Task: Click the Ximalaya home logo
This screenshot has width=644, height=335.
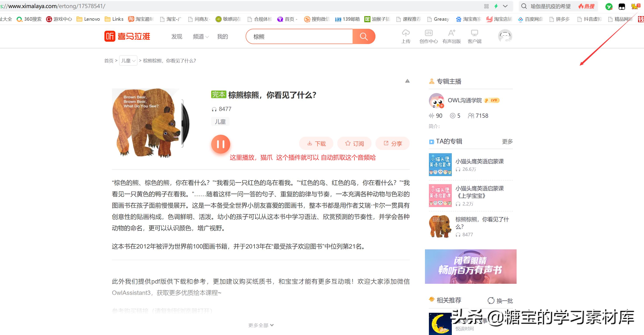Action: [x=127, y=36]
